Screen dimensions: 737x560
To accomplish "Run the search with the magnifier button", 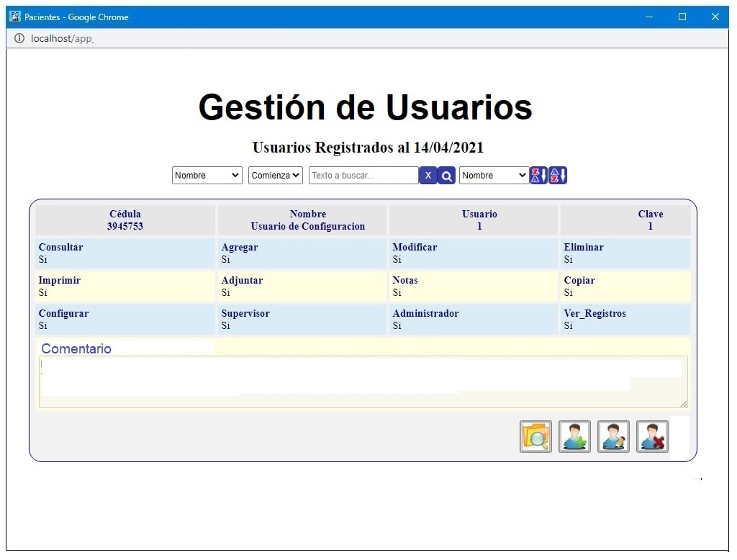I will 446,176.
